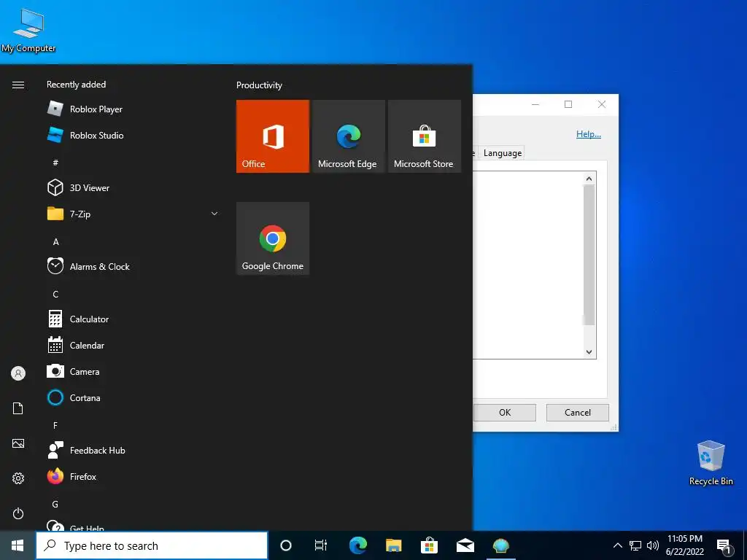Select the My Computer desktop icon
The image size is (747, 560).
pos(28,31)
